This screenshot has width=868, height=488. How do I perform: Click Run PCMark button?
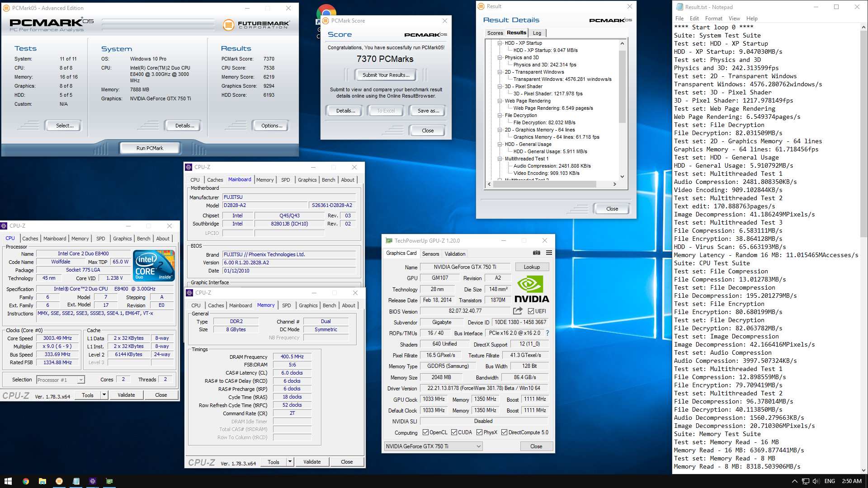(150, 148)
